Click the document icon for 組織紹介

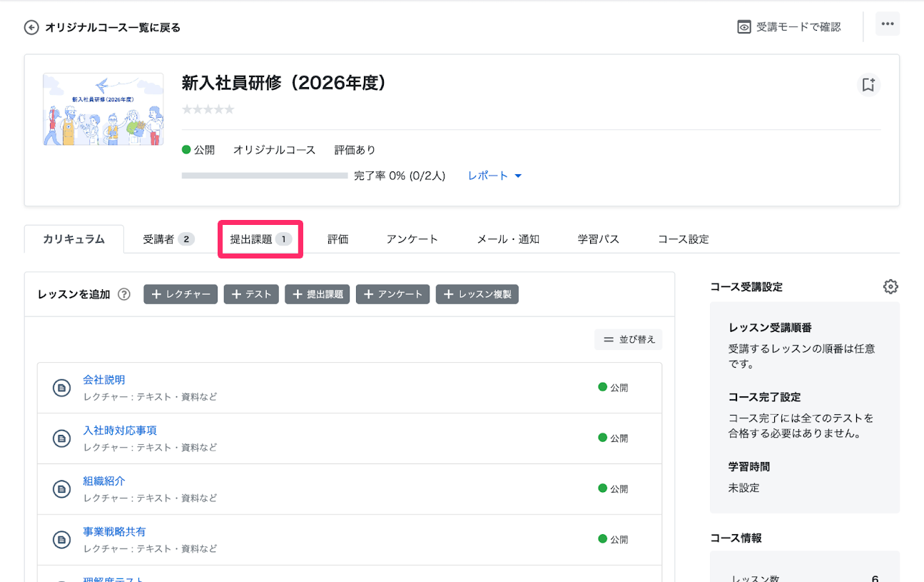pyautogui.click(x=62, y=489)
